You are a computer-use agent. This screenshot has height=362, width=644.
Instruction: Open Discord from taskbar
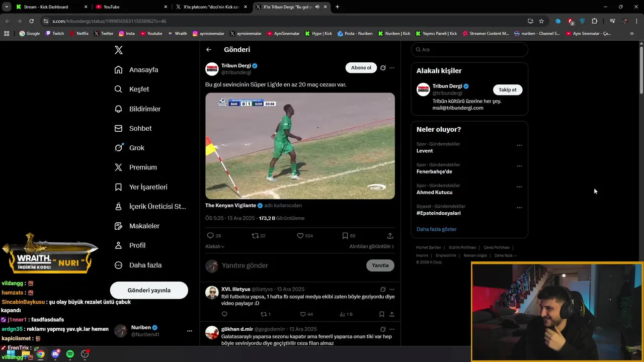(x=55, y=354)
